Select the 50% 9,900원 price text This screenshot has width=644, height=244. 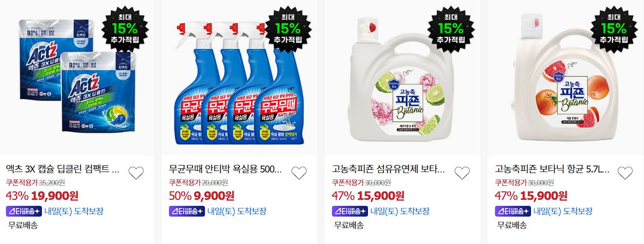[x=202, y=196]
